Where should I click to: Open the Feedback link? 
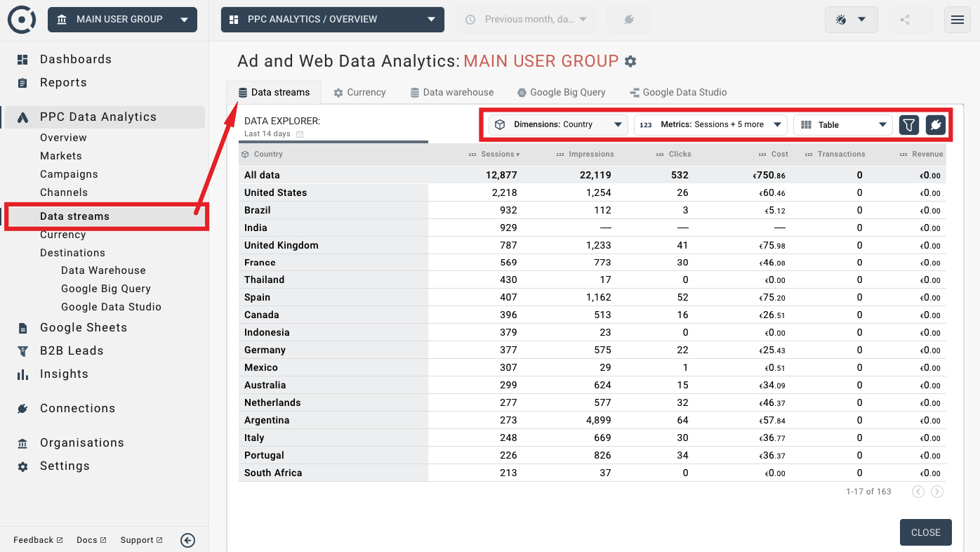[x=38, y=540]
